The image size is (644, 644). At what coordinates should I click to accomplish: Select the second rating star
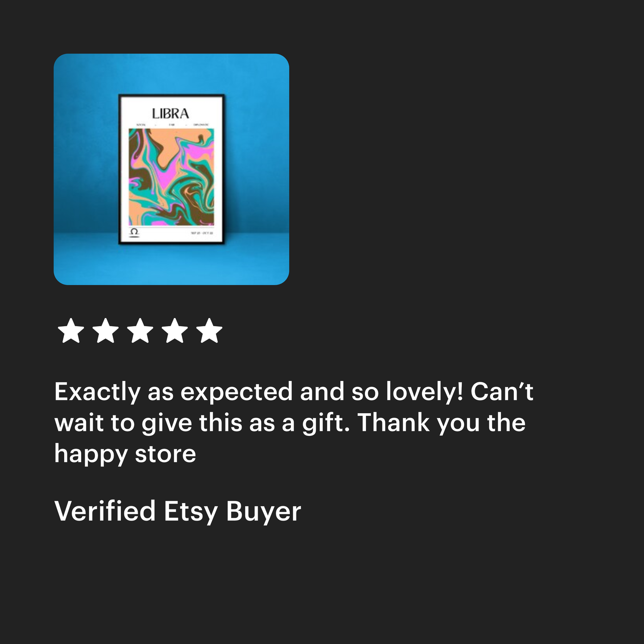106,331
